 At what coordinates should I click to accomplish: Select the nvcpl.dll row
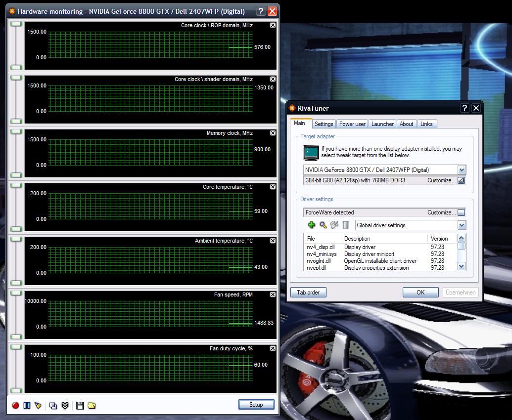380,268
